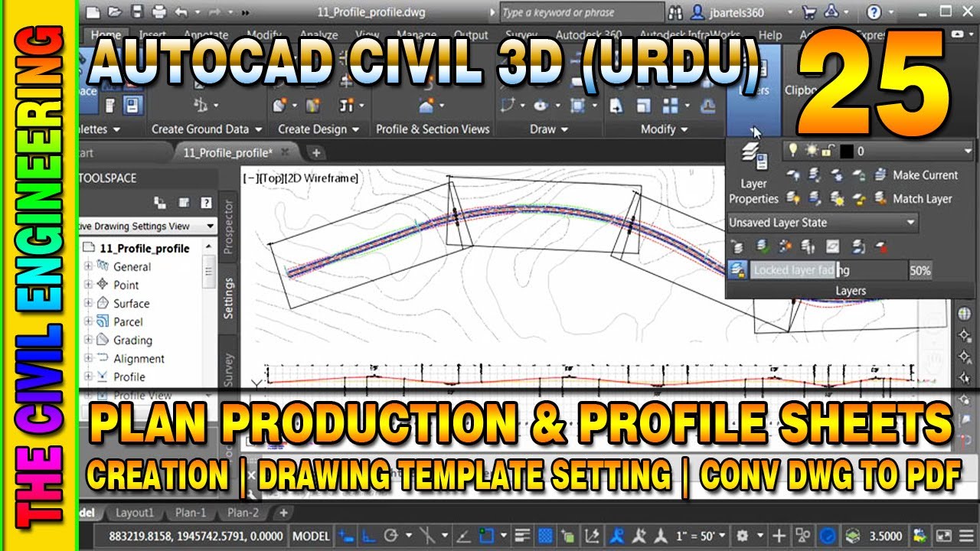Image resolution: width=980 pixels, height=551 pixels.
Task: Open the Settings vertical tab in Toolspace
Action: 228,298
